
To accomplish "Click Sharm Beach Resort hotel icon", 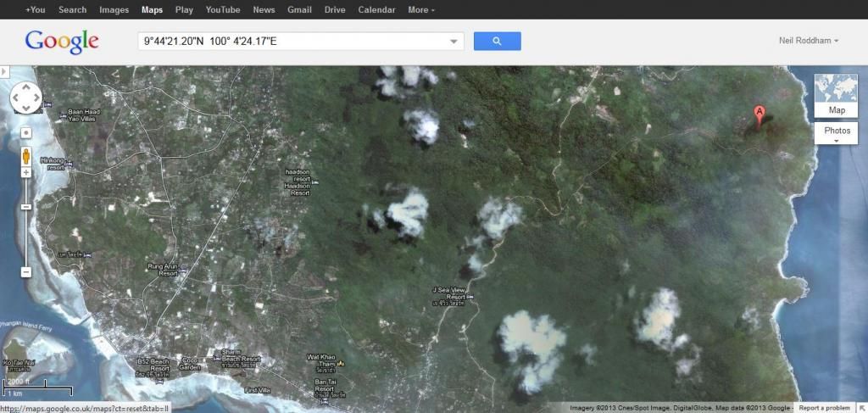I will tap(217, 358).
